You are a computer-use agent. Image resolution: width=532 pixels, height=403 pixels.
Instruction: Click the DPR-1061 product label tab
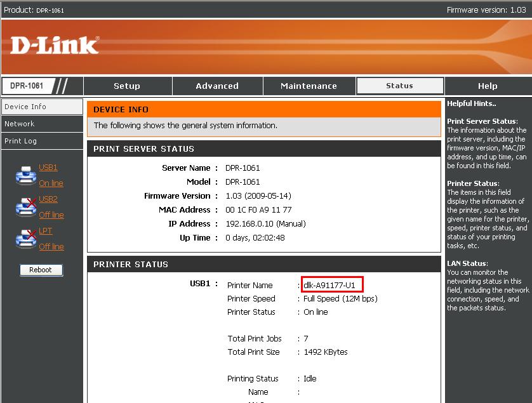click(x=28, y=86)
